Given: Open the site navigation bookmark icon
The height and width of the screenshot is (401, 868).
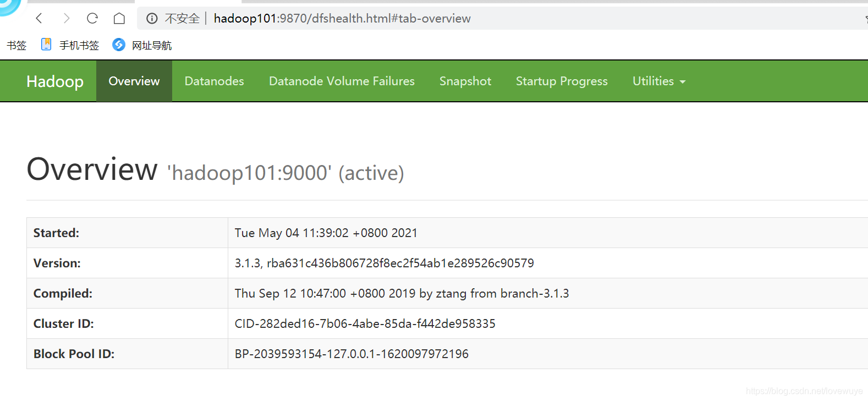Looking at the screenshot, I should coord(119,45).
